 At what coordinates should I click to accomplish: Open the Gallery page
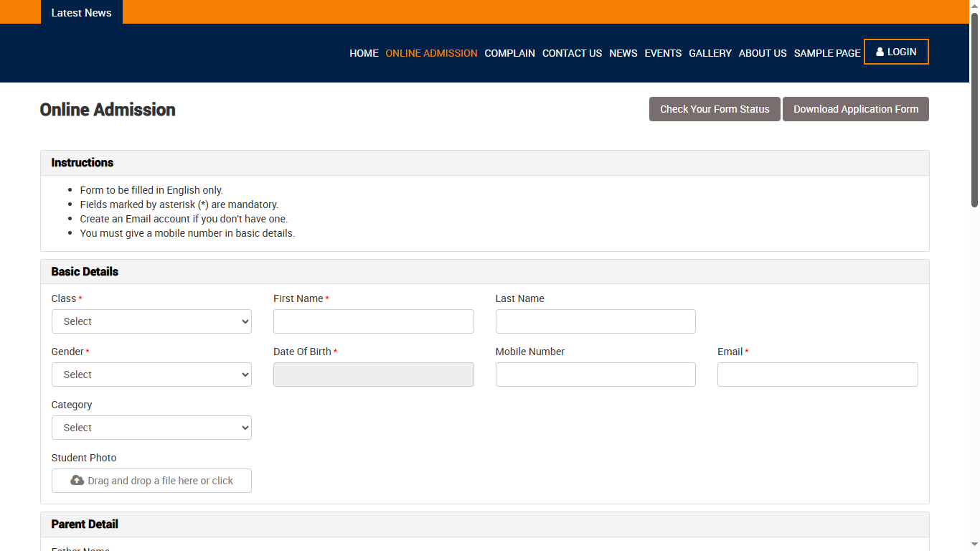click(x=710, y=53)
